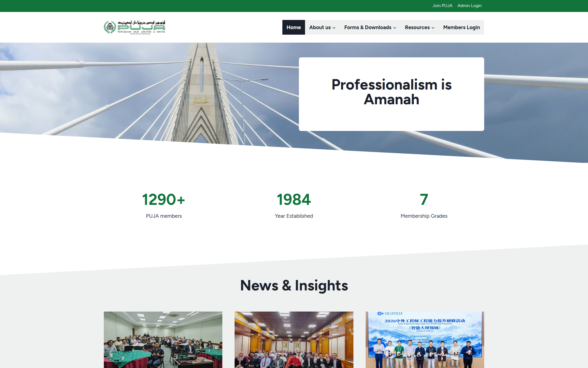The width and height of the screenshot is (588, 368).
Task: Open the Admin Login link
Action: pos(469,6)
